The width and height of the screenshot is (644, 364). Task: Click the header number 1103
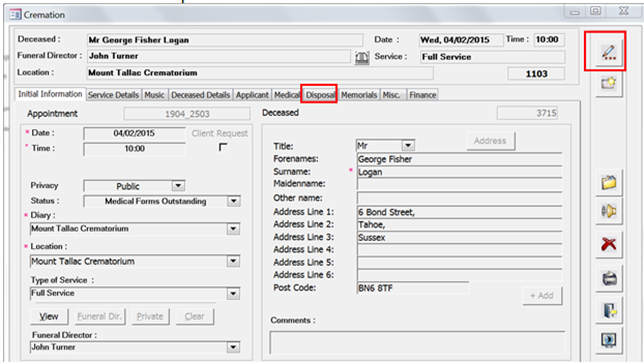pyautogui.click(x=536, y=74)
